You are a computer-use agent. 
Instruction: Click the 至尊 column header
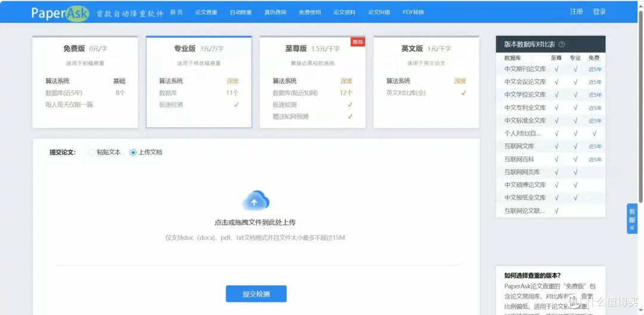[x=556, y=58]
